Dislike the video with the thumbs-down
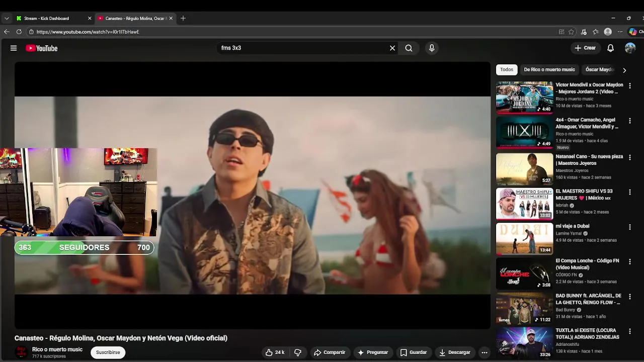The image size is (644, 362). (x=297, y=352)
